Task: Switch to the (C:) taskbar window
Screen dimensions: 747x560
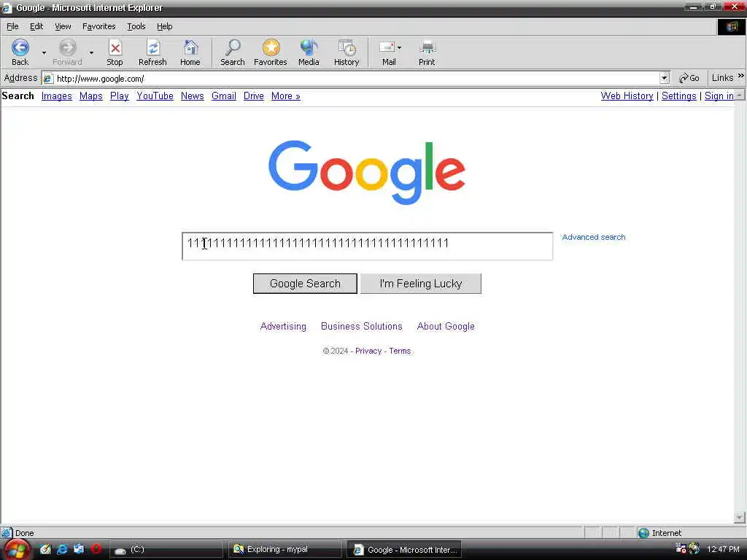Action: pyautogui.click(x=166, y=550)
